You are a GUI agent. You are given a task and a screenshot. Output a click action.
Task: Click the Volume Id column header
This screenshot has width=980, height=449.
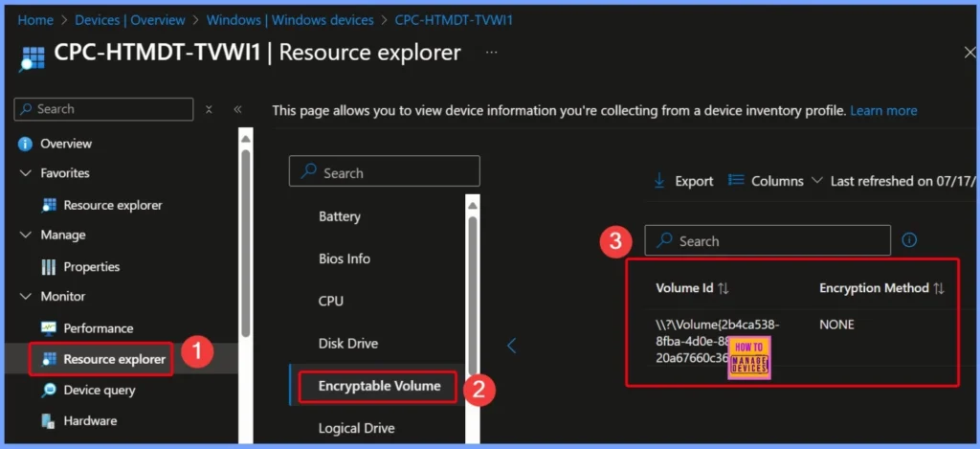[685, 288]
